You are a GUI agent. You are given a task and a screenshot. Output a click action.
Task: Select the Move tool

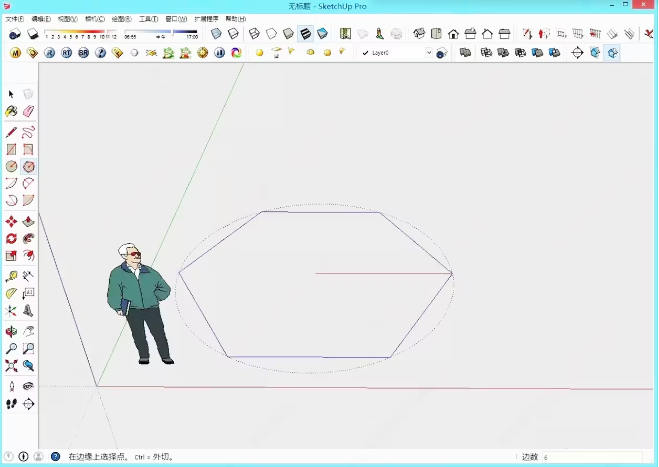tap(11, 222)
